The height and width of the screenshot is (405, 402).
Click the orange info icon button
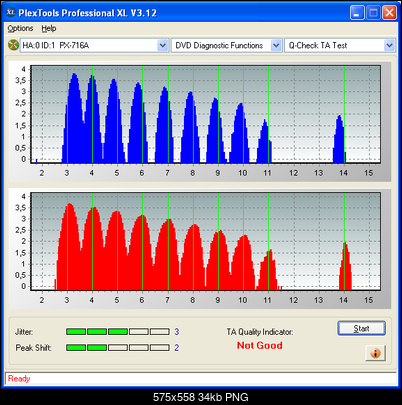[x=376, y=353]
